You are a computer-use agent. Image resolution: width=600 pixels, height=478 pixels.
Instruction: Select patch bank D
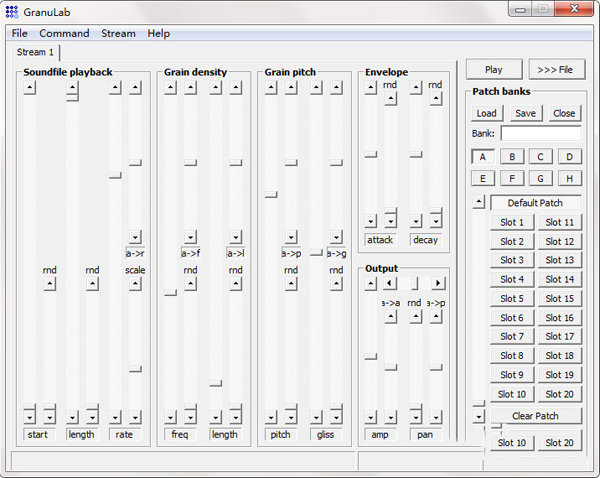569,157
